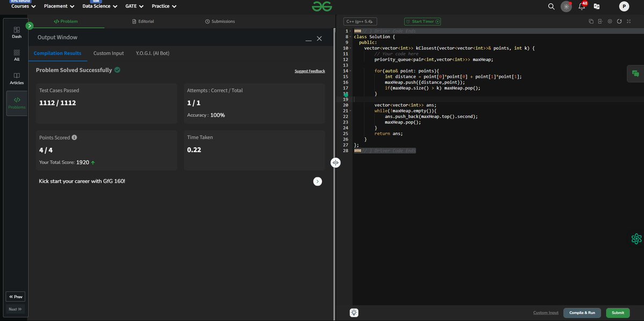Open profile avatar P
Image resolution: width=644 pixels, height=321 pixels.
tap(624, 6)
